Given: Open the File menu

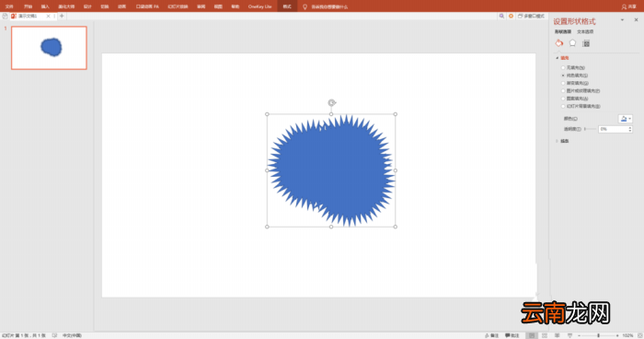Looking at the screenshot, I should point(9,6).
